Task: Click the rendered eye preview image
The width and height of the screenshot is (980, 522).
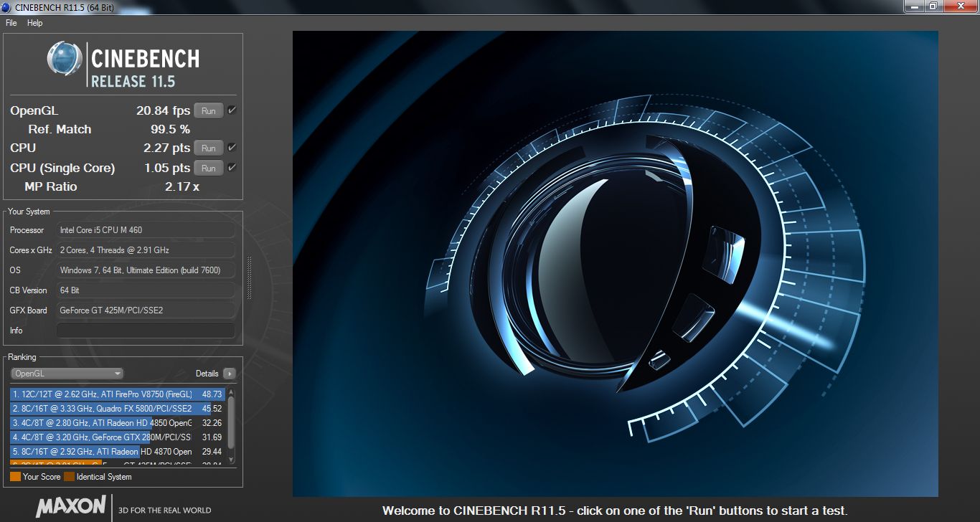Action: [x=615, y=263]
